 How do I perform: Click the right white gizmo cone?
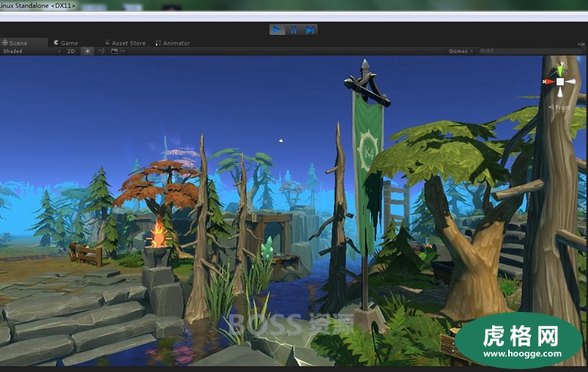point(570,81)
